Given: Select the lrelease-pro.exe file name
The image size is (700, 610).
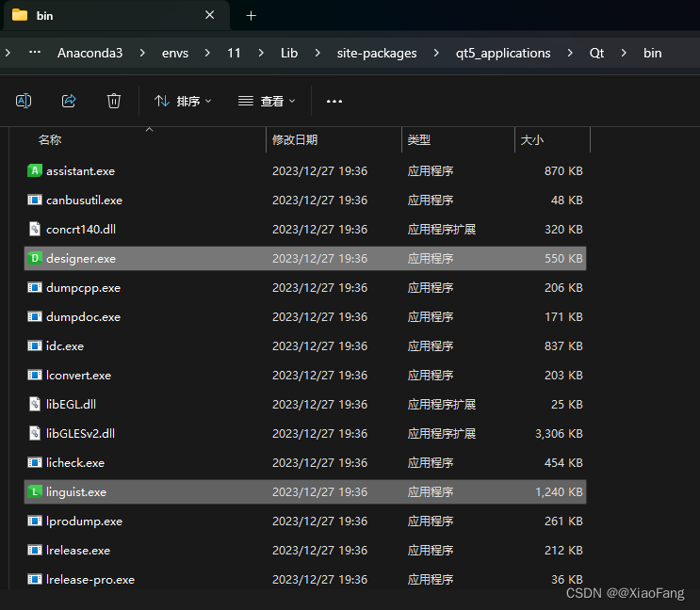Looking at the screenshot, I should coord(90,580).
